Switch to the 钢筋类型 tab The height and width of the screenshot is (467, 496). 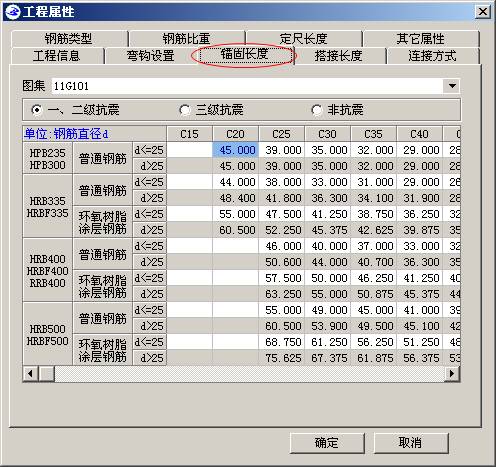69,39
